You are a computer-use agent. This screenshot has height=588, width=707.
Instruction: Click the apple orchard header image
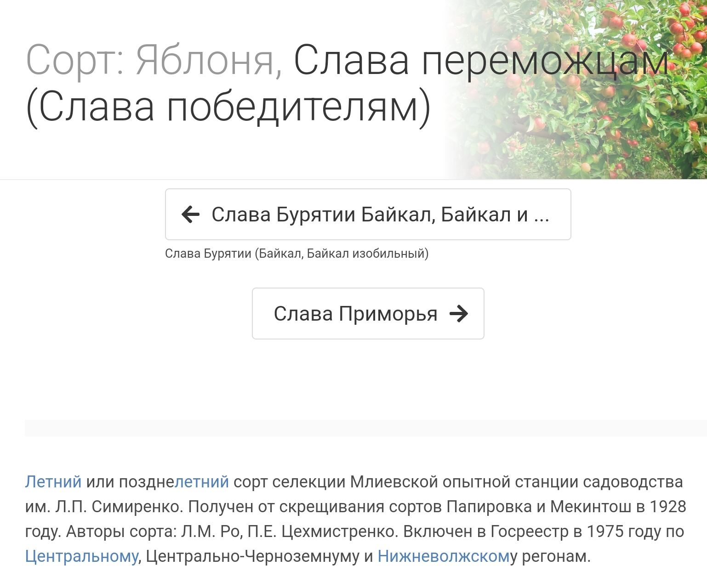tap(598, 115)
